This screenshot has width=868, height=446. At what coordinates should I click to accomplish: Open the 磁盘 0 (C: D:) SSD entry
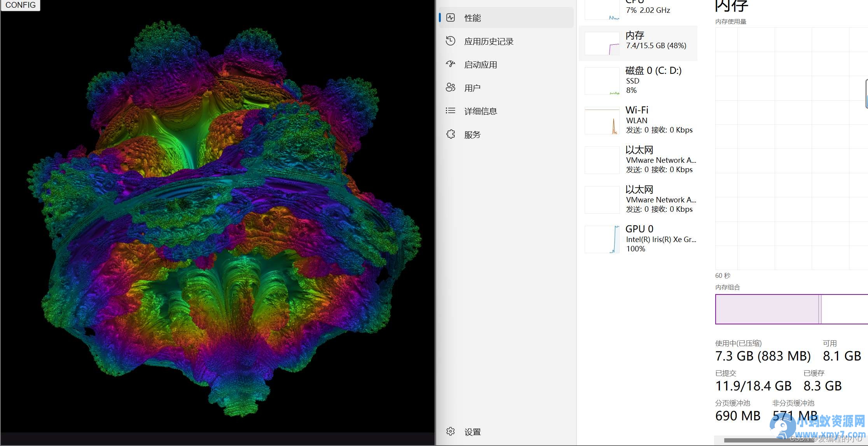point(638,80)
